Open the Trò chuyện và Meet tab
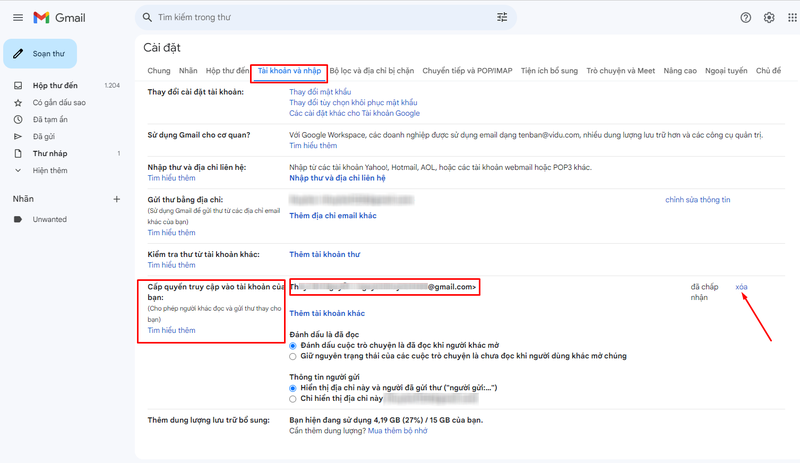Viewport: 800px width, 463px height. click(x=620, y=71)
